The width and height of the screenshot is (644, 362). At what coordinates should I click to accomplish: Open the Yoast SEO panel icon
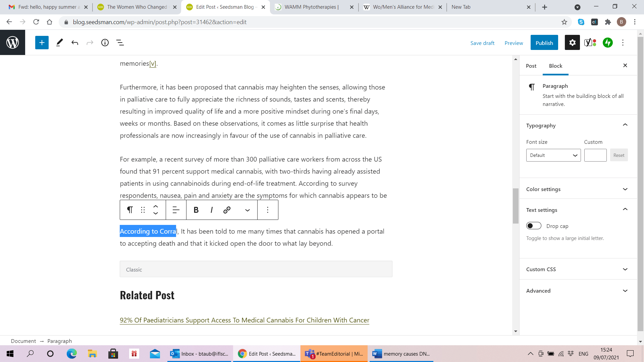pyautogui.click(x=590, y=43)
